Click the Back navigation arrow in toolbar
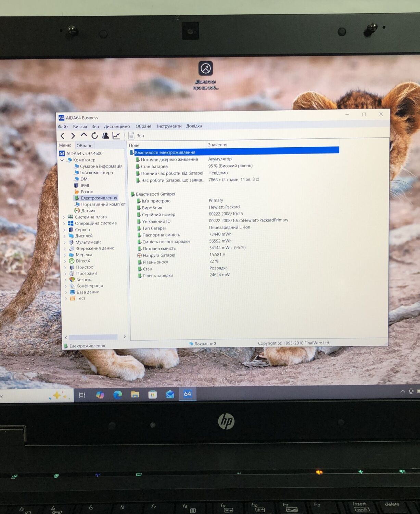 (62, 136)
